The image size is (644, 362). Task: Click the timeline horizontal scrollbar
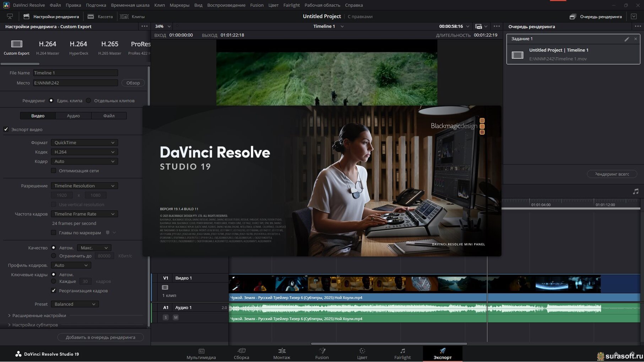(x=389, y=344)
